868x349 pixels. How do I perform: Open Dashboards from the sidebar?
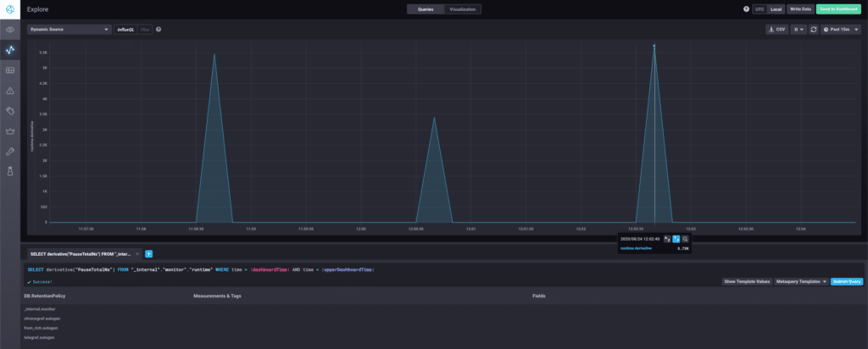click(x=10, y=70)
